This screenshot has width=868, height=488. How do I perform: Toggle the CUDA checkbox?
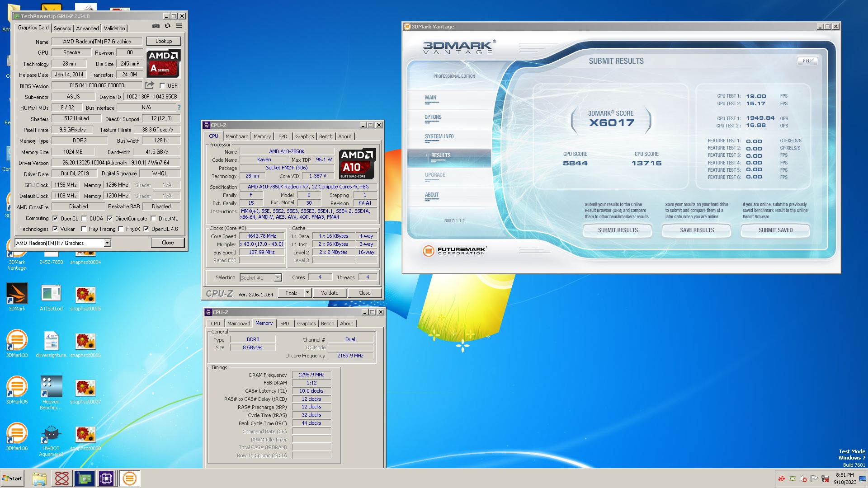point(84,218)
